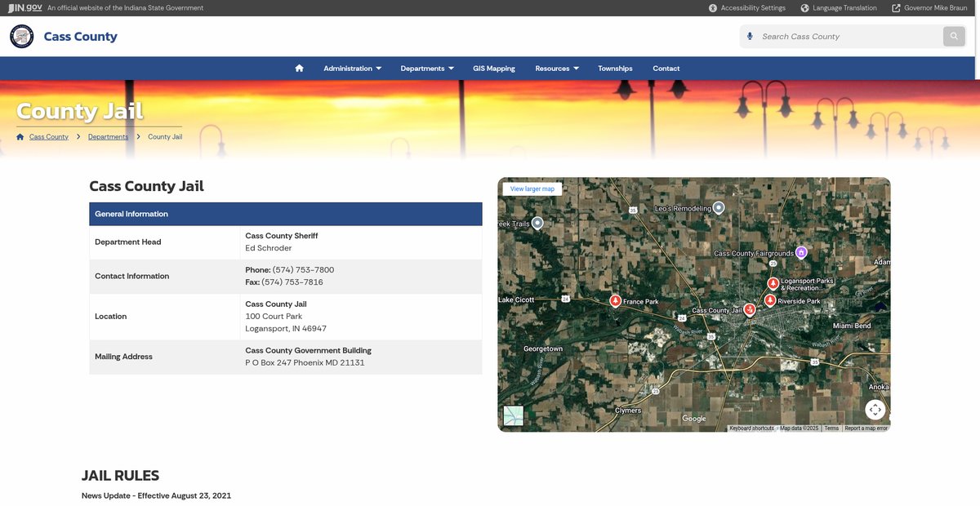The height and width of the screenshot is (506, 980).
Task: Open Language Translation link text
Action: tap(844, 8)
